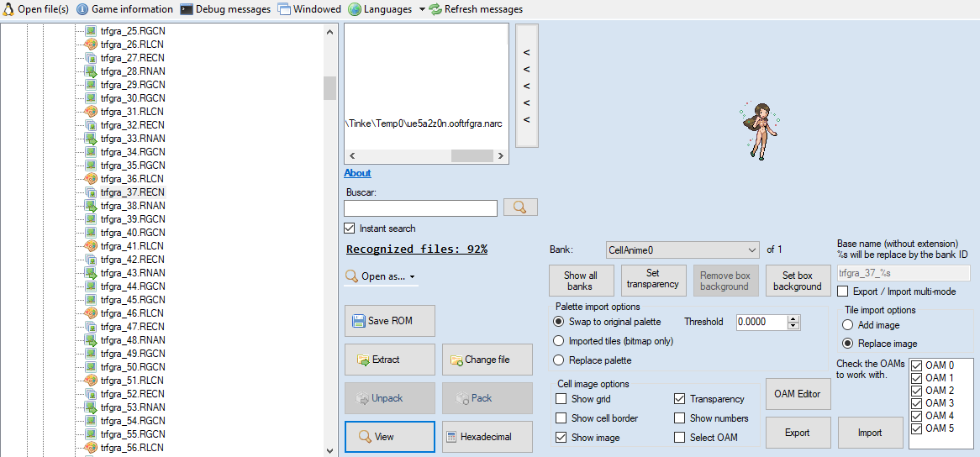Open Game information from the toolbar
This screenshot has width=980, height=457.
click(x=125, y=8)
